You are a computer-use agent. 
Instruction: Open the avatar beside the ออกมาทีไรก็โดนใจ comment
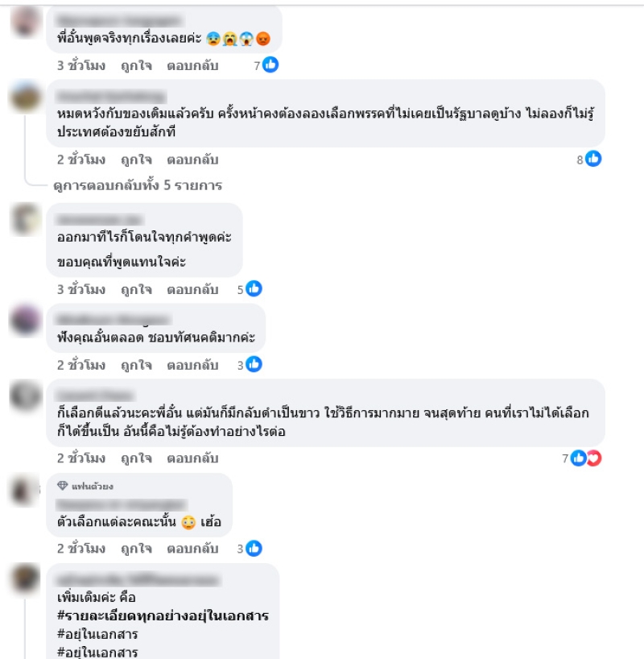tap(26, 219)
